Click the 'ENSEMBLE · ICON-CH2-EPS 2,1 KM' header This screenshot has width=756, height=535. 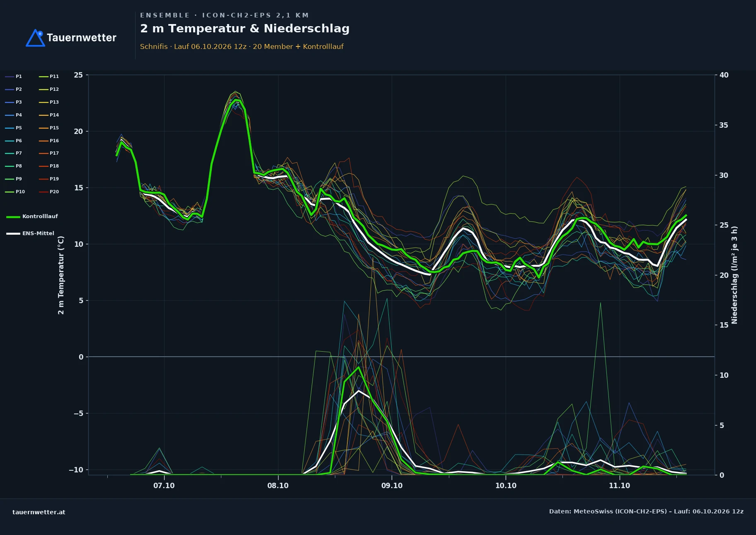(x=225, y=15)
